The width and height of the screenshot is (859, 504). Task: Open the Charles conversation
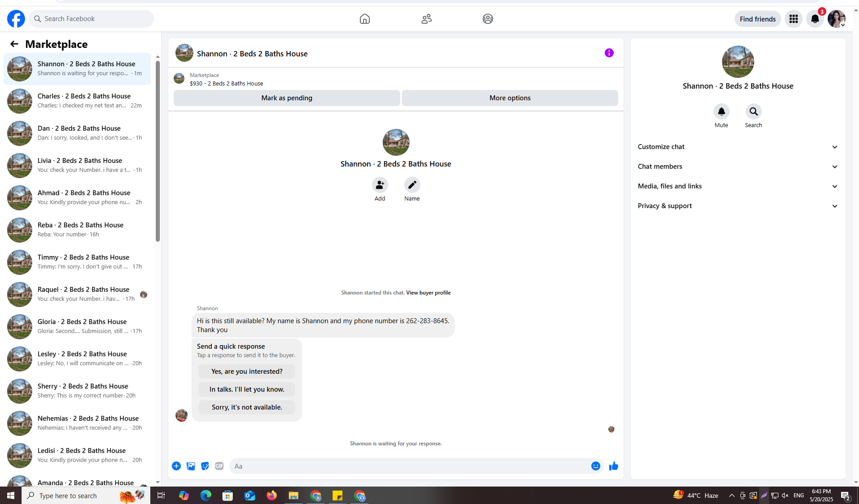pyautogui.click(x=77, y=101)
